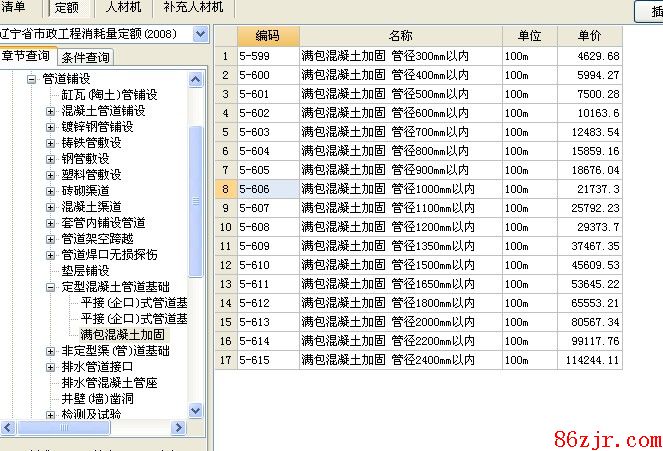Switch to the 清单 tab
This screenshot has width=663, height=451.
click(x=14, y=7)
